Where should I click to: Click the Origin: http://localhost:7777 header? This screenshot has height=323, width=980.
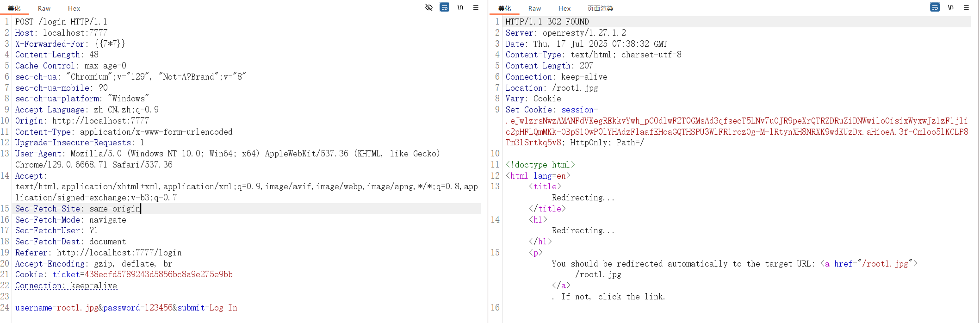82,121
